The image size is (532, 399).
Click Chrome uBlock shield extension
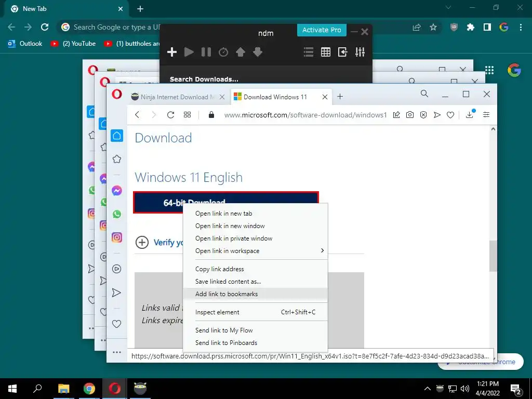(454, 27)
